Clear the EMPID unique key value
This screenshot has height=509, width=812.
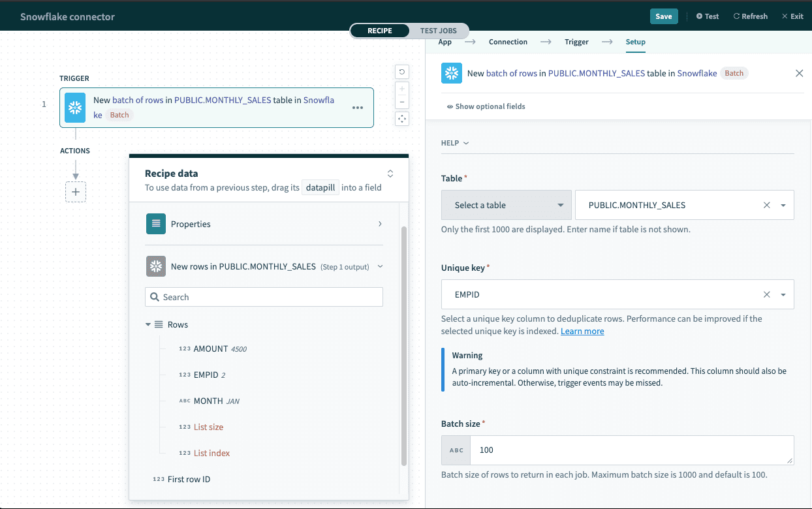(x=767, y=295)
